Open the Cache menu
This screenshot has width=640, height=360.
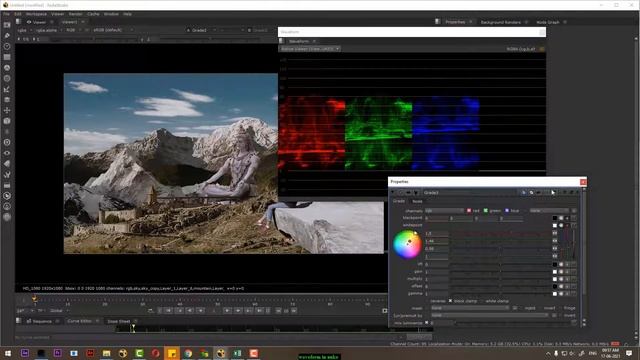pyautogui.click(x=93, y=14)
